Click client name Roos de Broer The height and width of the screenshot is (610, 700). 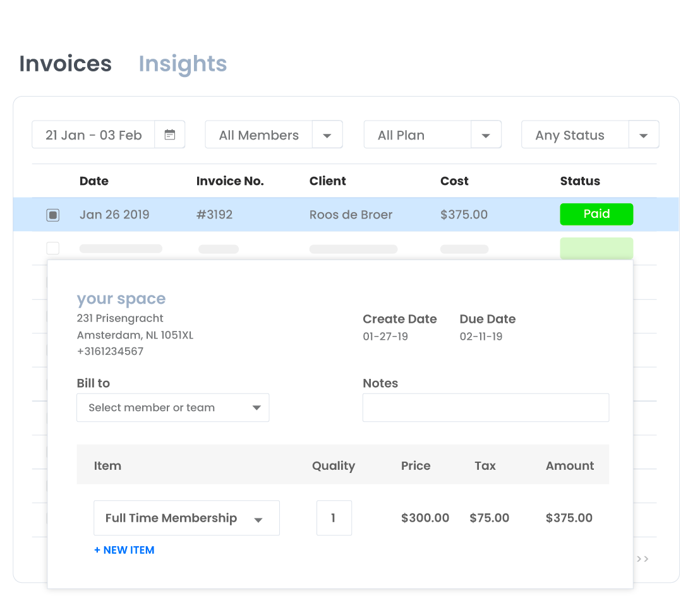point(351,215)
